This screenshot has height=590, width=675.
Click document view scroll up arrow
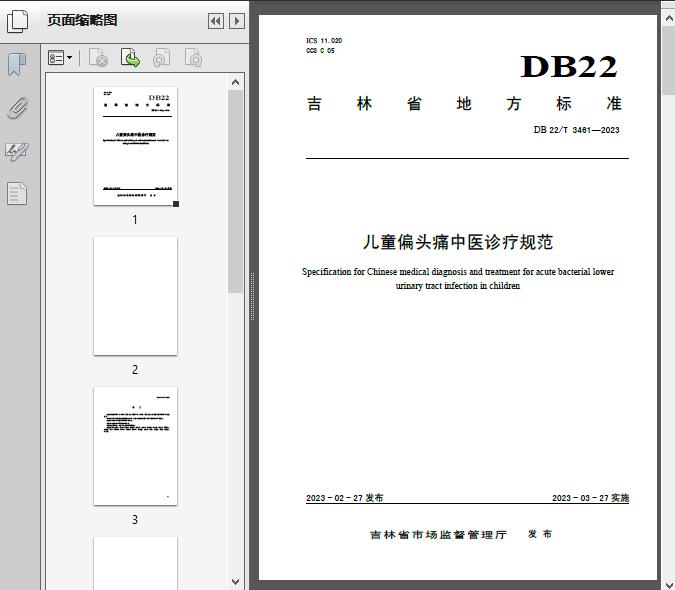669,19
